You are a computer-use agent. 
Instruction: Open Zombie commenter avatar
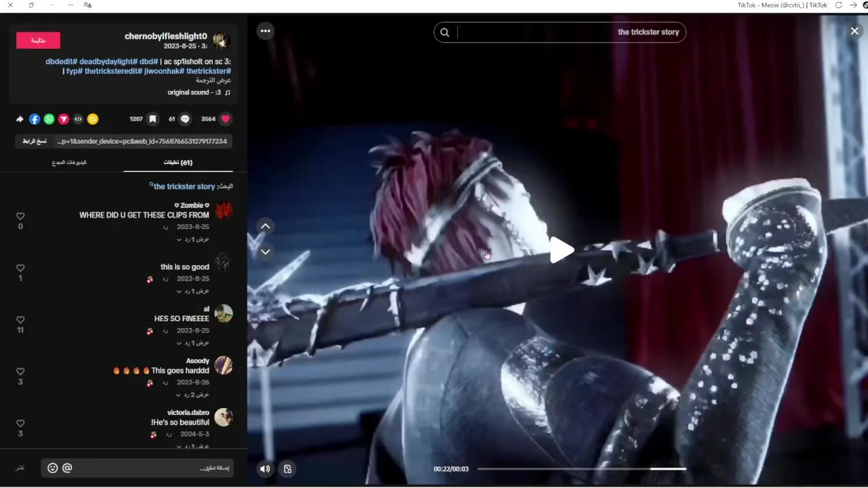(x=224, y=210)
